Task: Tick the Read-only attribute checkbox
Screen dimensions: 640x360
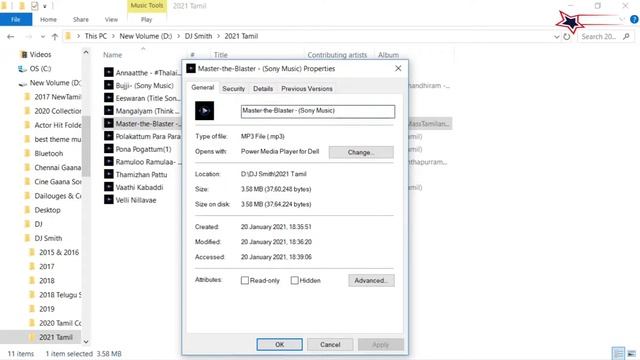Action: click(245, 280)
